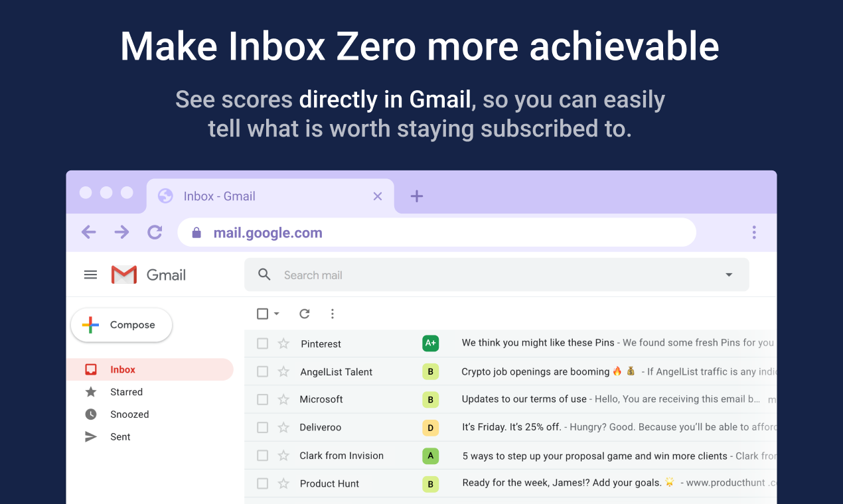843x504 pixels.
Task: Click the B score badge for Product Hunt
Action: tap(431, 484)
